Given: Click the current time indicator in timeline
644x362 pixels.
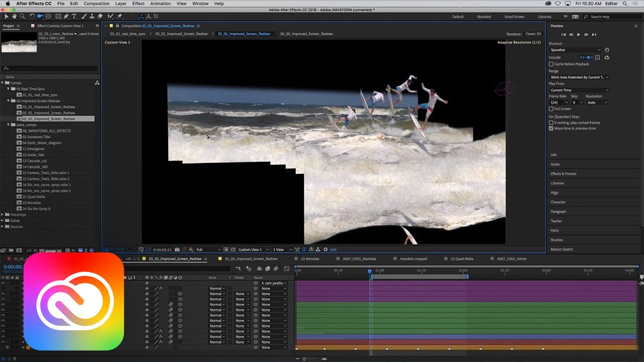Looking at the screenshot, I should click(370, 271).
